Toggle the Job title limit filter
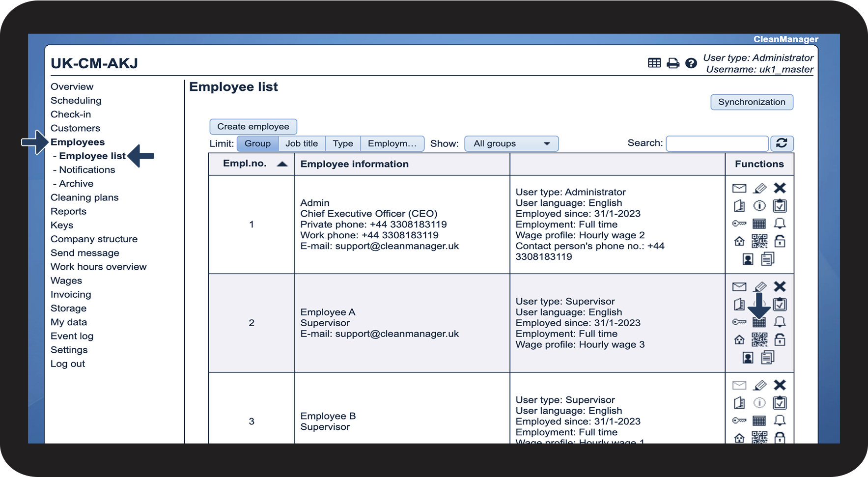The width and height of the screenshot is (868, 477). [302, 143]
